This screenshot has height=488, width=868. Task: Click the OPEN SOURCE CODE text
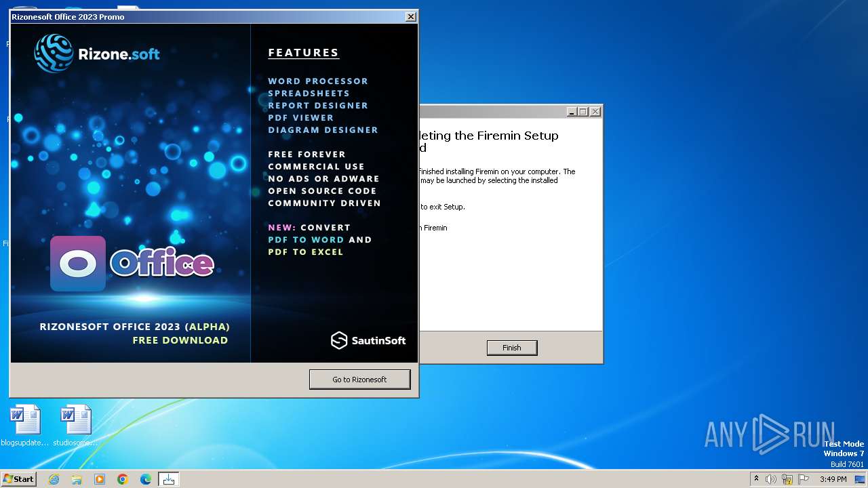point(322,190)
